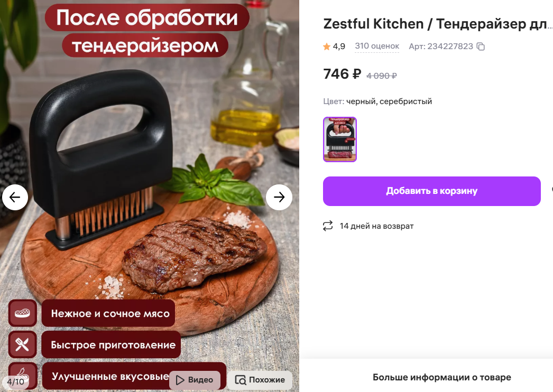The height and width of the screenshot is (392, 553).
Task: Add item with Добавить в корзину
Action: pyautogui.click(x=432, y=191)
